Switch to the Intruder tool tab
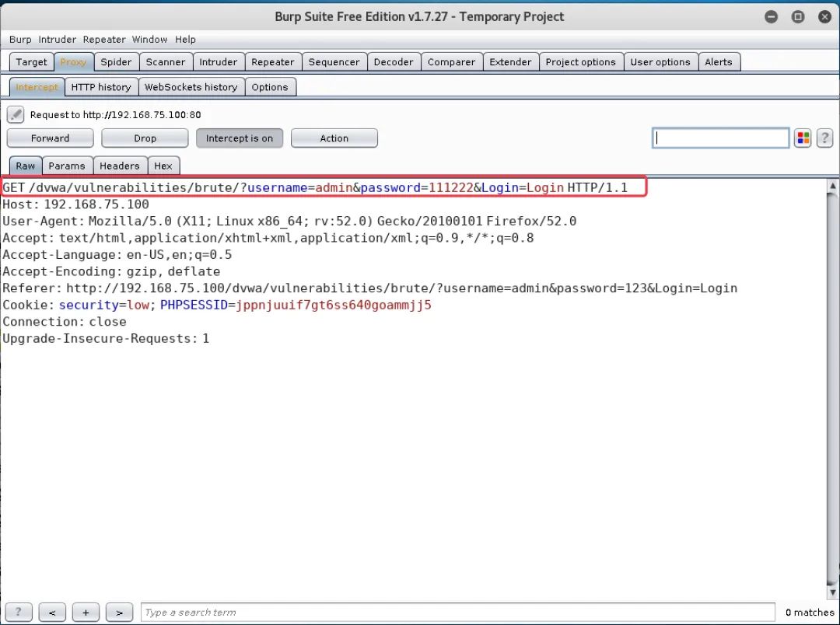Image resolution: width=840 pixels, height=625 pixels. click(x=218, y=61)
